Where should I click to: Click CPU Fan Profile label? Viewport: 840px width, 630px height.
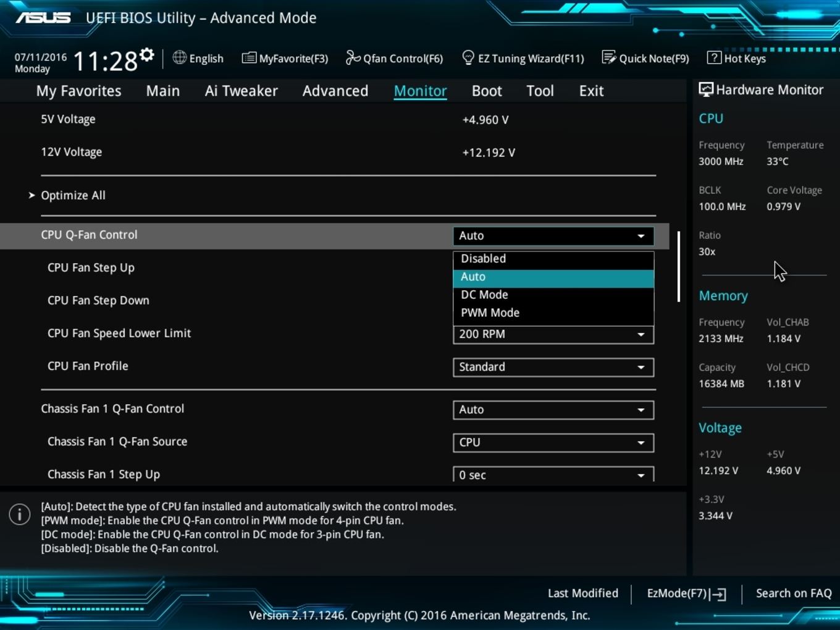point(88,366)
